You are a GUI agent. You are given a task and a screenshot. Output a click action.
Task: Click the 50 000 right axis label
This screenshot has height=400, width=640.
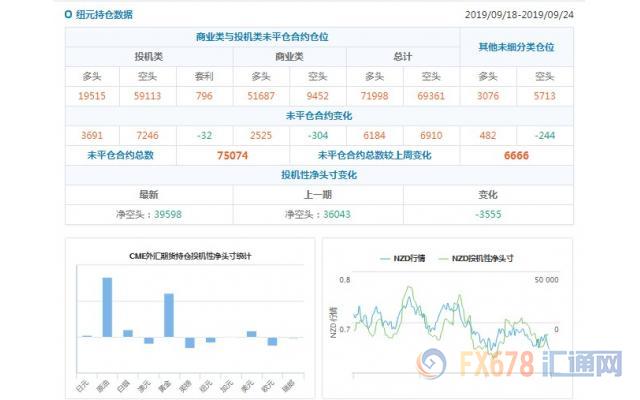(x=547, y=280)
